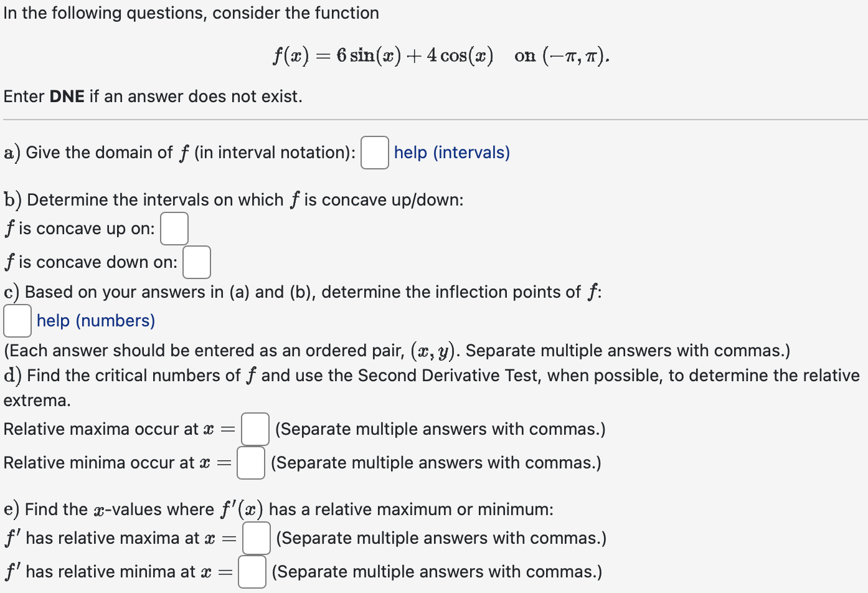This screenshot has width=868, height=593.
Task: Click the concave up answer box
Action: 174,229
